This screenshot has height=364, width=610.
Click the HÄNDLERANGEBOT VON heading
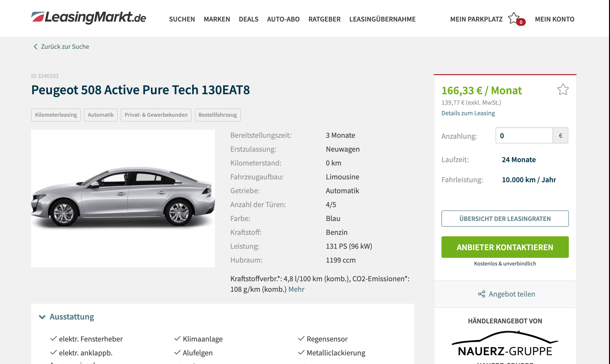505,321
